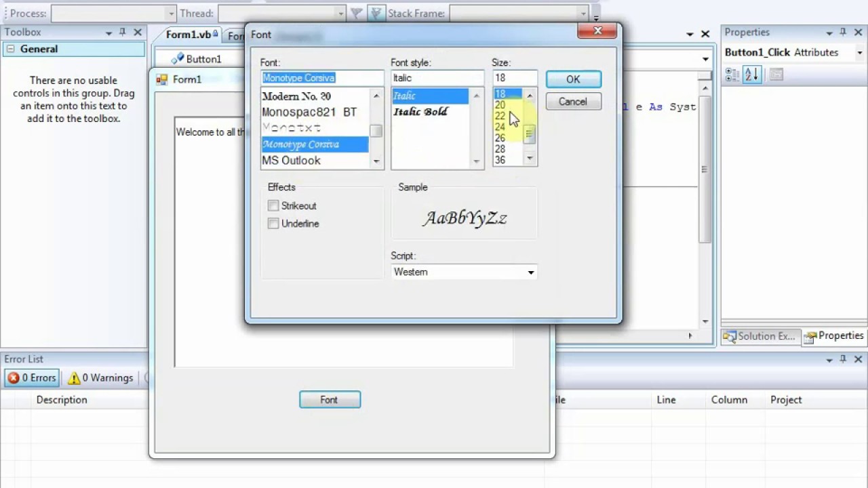This screenshot has height=488, width=868.
Task: Switch to the Properties bottom tab
Action: (x=833, y=336)
